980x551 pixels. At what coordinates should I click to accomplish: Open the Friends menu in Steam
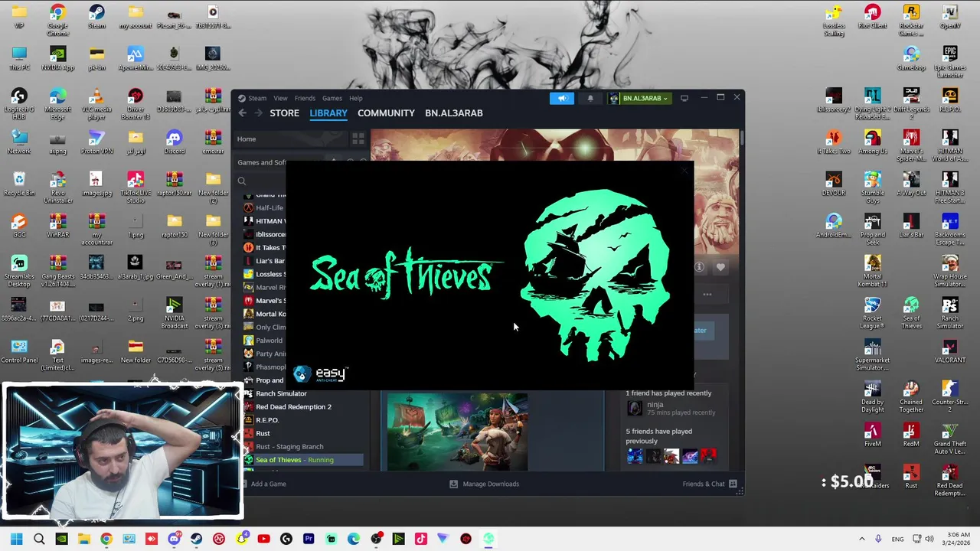(x=305, y=98)
